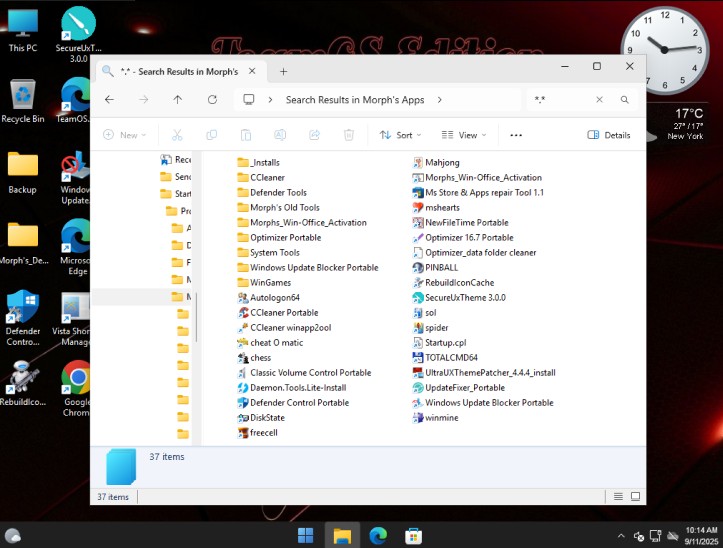Open Backup folder on desktop
Screen dimensions: 723x548
[x=23, y=172]
